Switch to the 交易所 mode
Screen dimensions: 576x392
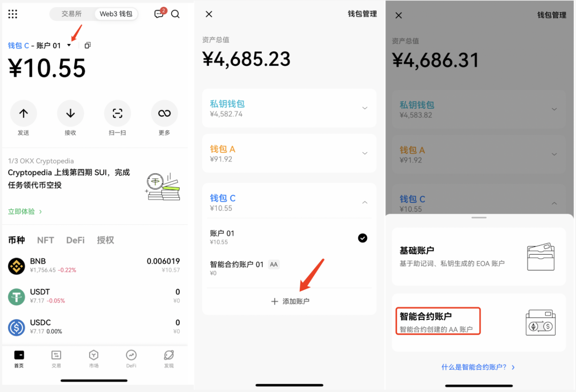(71, 14)
